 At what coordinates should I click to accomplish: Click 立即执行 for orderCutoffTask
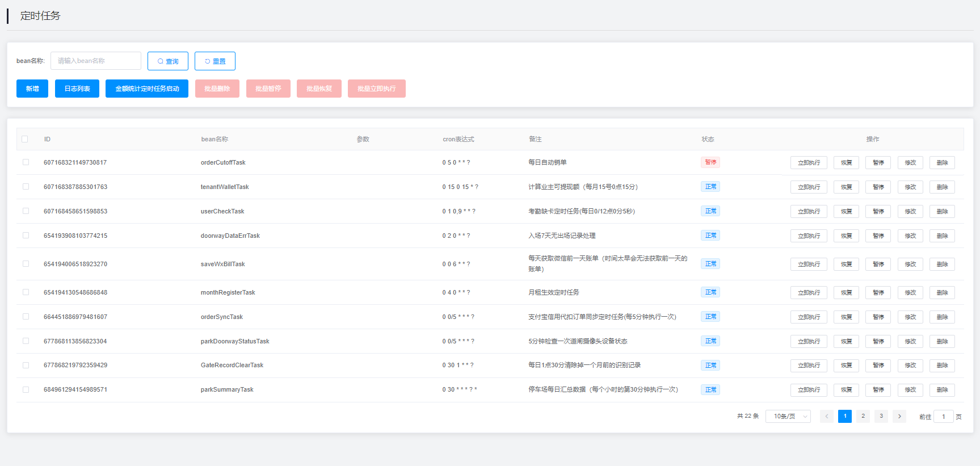pyautogui.click(x=809, y=163)
